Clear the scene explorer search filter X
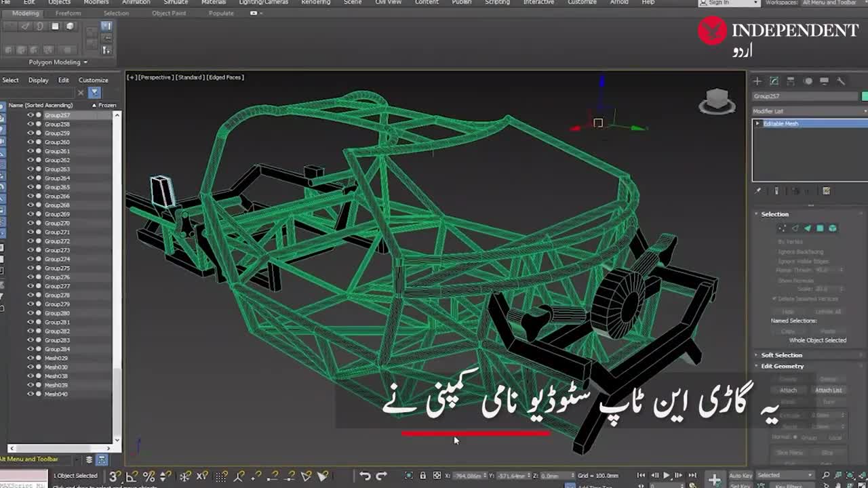868x488 pixels. [81, 93]
